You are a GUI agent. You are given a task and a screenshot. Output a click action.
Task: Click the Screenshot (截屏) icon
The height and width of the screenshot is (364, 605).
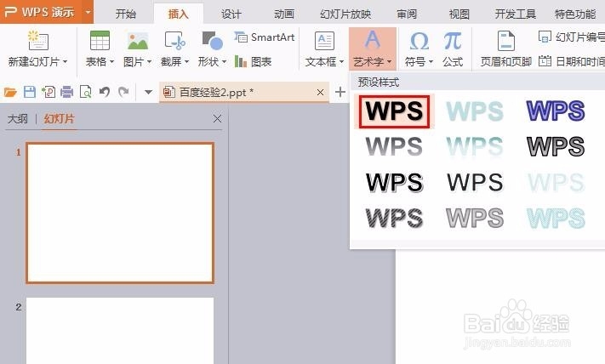click(174, 41)
